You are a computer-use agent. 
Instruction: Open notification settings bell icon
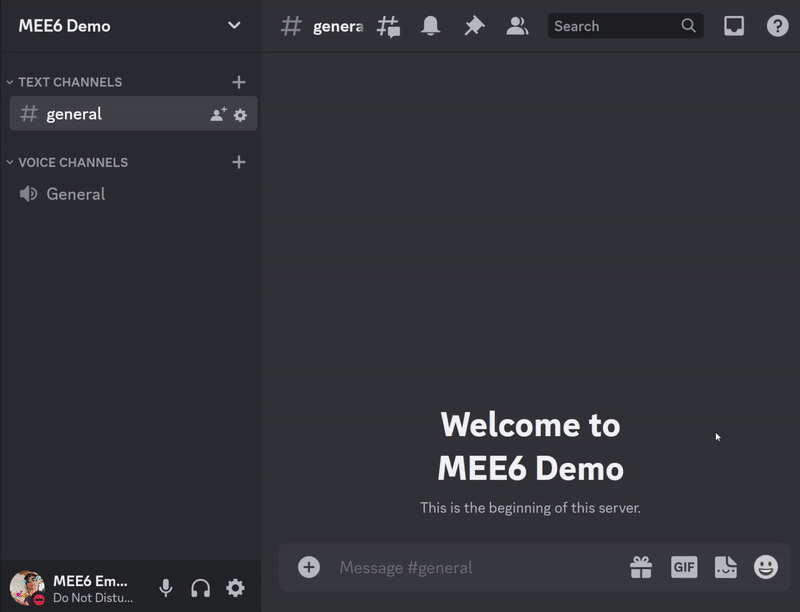click(431, 26)
